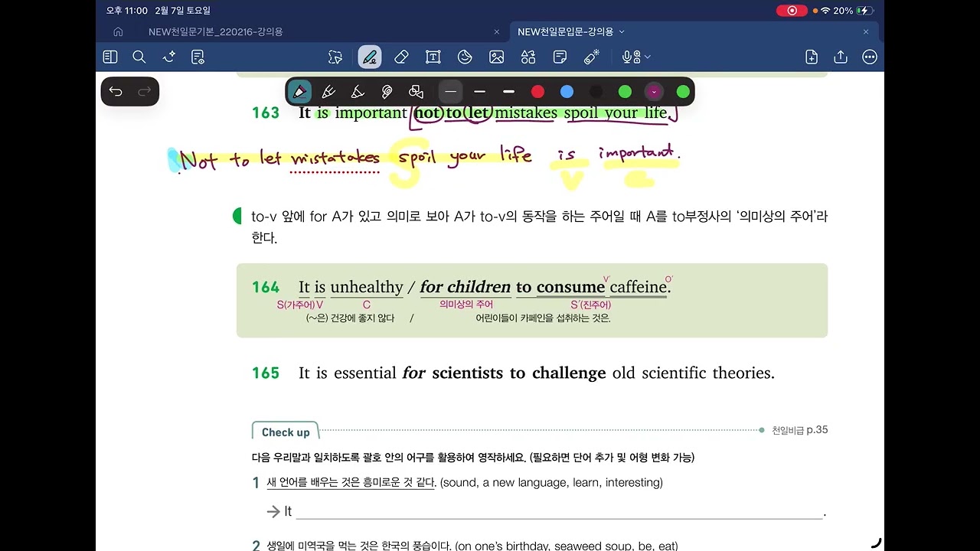Screen dimensions: 980x551
Task: Open the selected purple color options
Action: [654, 92]
